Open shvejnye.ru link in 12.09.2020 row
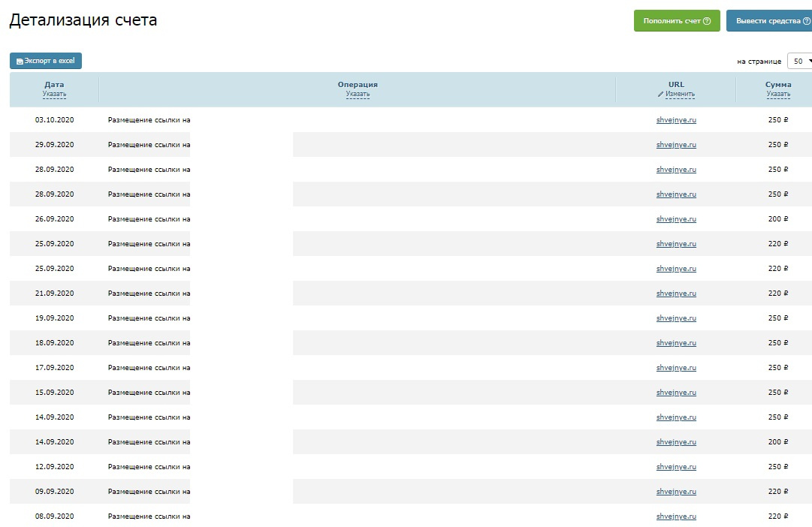This screenshot has width=812, height=527. point(676,466)
